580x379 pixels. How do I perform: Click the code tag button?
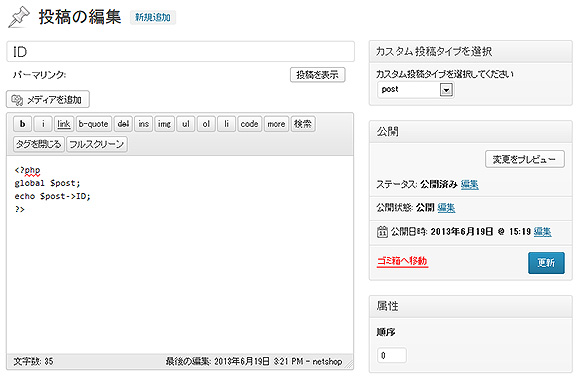(249, 124)
